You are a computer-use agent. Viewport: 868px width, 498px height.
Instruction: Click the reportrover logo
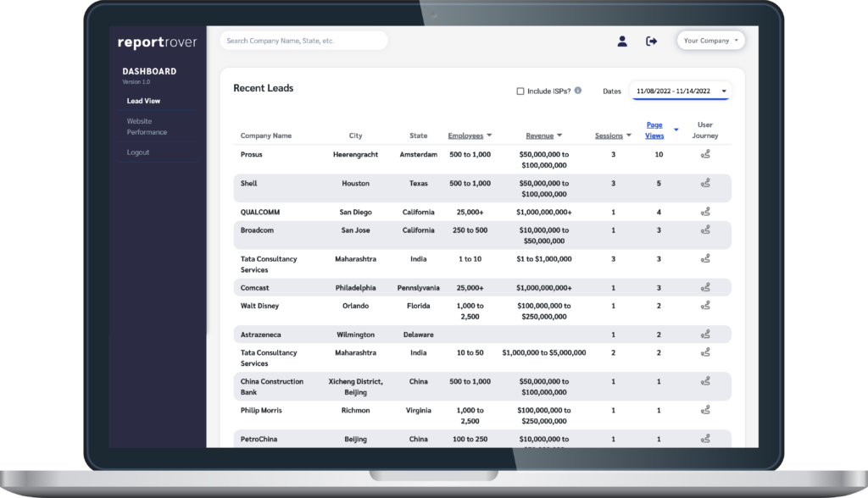(157, 42)
